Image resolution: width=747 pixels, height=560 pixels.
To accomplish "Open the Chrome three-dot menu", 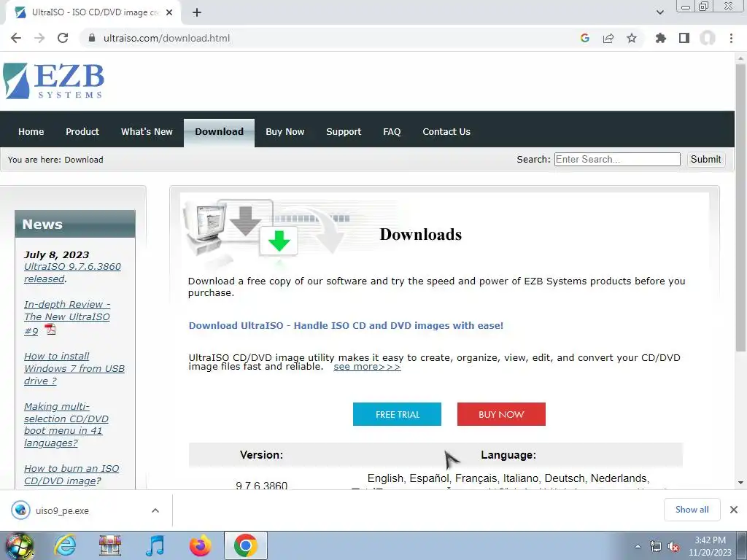I will pyautogui.click(x=731, y=38).
